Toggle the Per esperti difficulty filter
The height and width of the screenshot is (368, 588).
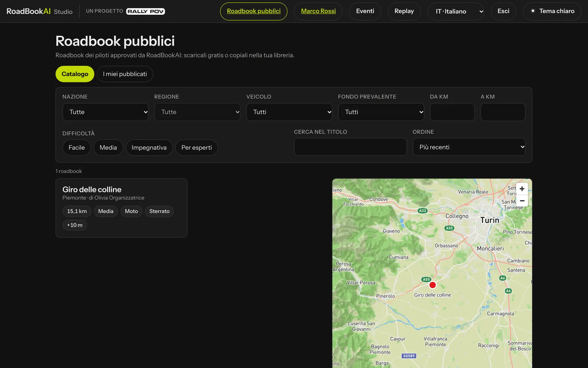(197, 148)
